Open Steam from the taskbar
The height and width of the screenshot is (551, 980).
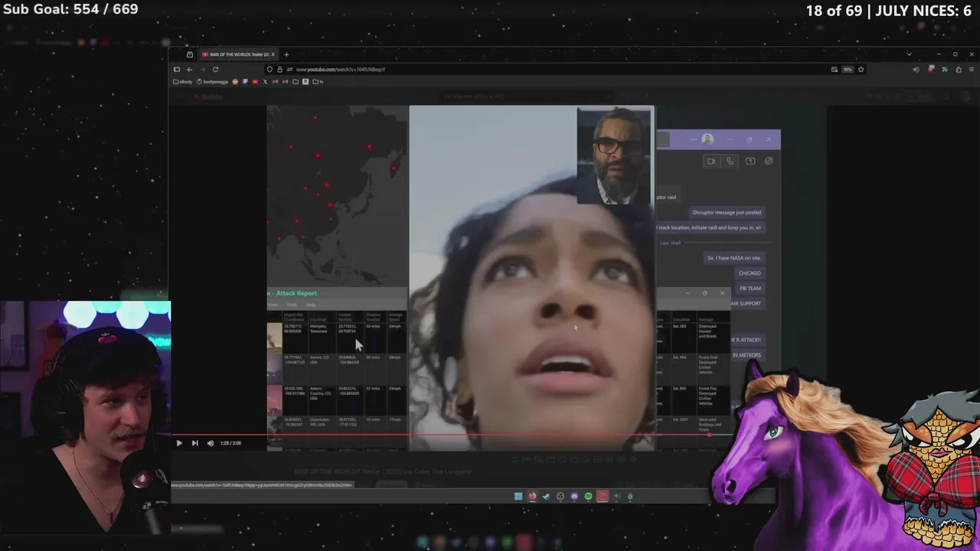pyautogui.click(x=546, y=496)
